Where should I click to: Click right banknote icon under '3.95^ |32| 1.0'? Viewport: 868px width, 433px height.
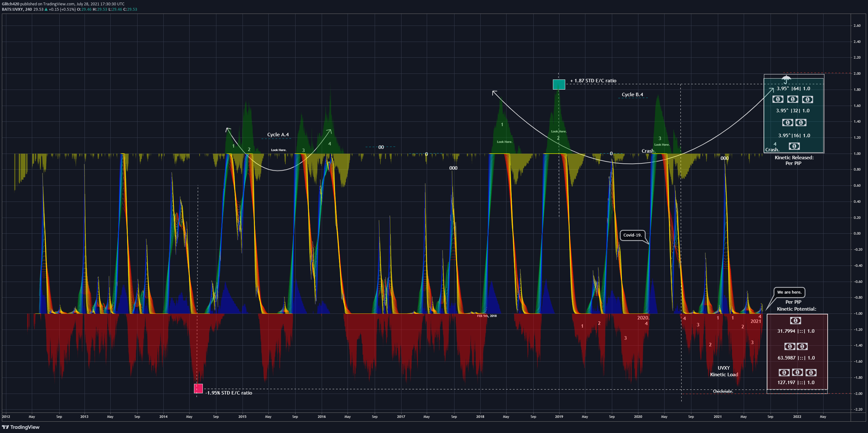pos(801,123)
